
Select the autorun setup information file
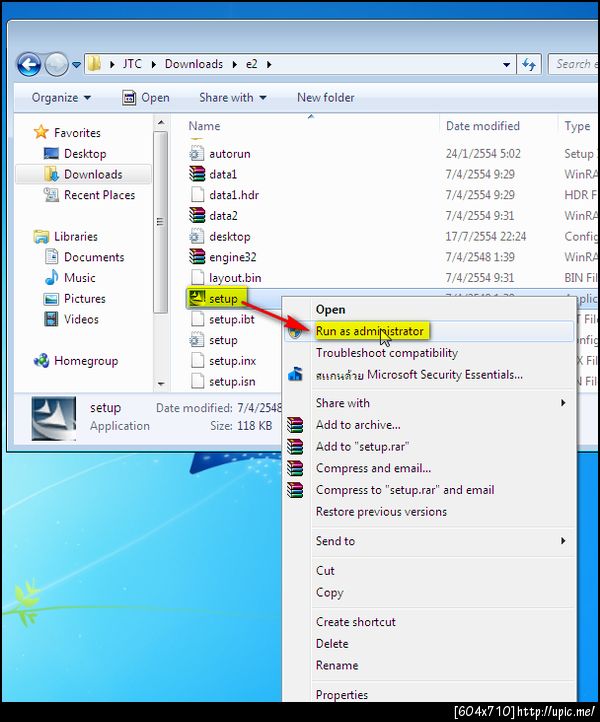coord(230,154)
